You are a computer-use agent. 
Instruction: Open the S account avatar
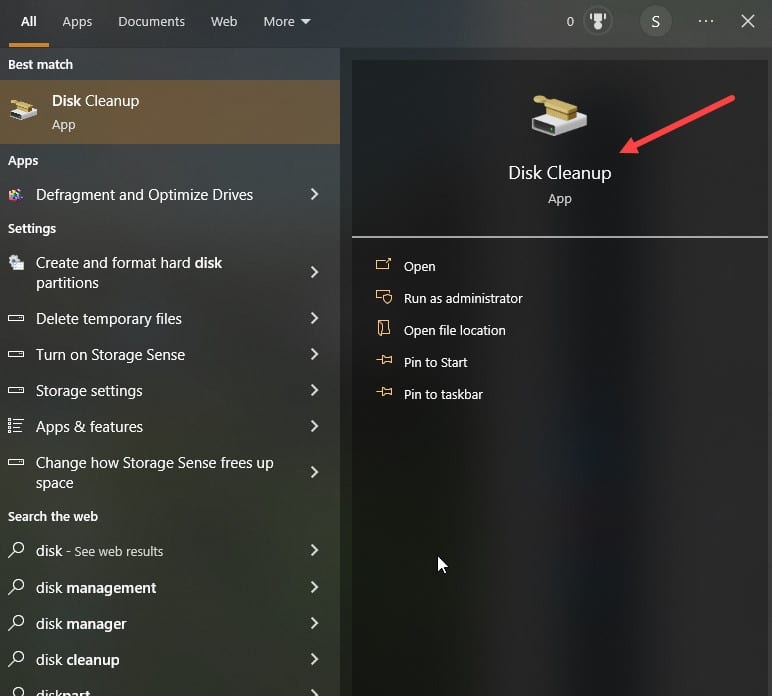[x=655, y=21]
